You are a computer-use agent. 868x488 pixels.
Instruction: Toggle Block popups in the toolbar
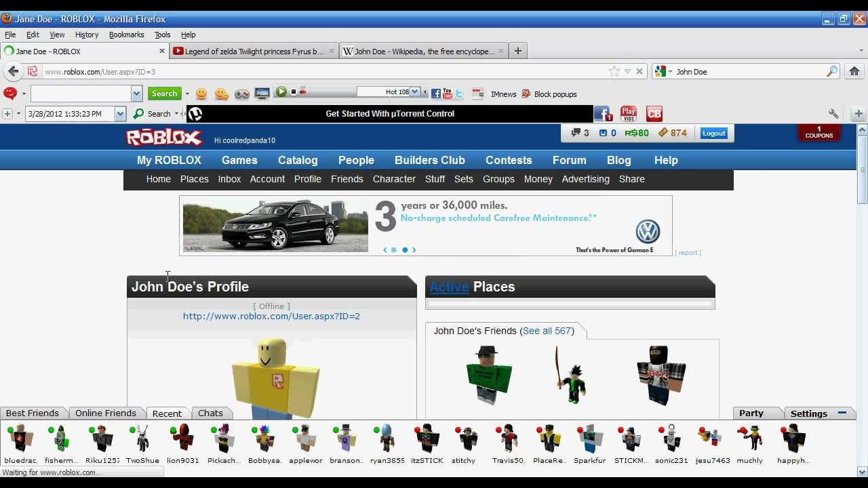click(x=549, y=94)
